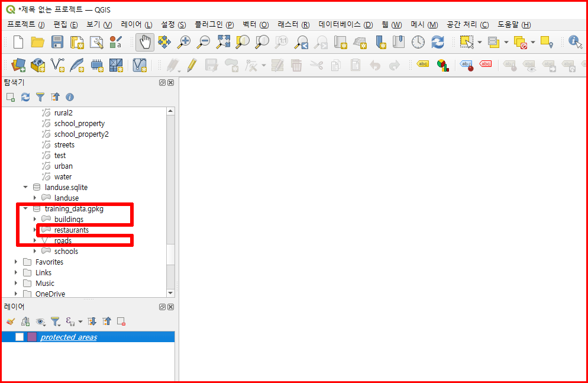Viewport: 588px width, 383px height.
Task: Click the New Shapefile Layer icon
Action: (x=57, y=65)
